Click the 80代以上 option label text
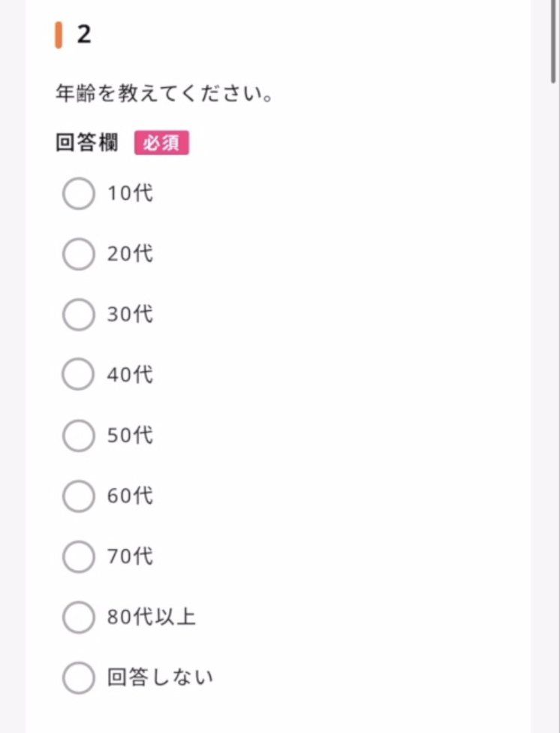The width and height of the screenshot is (560, 733). (152, 617)
